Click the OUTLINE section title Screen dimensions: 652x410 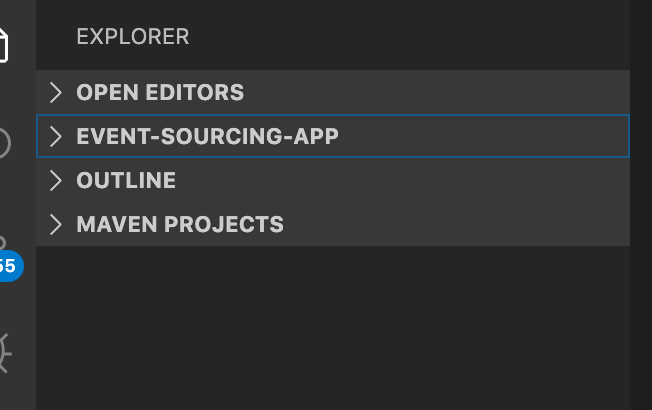coord(126,180)
